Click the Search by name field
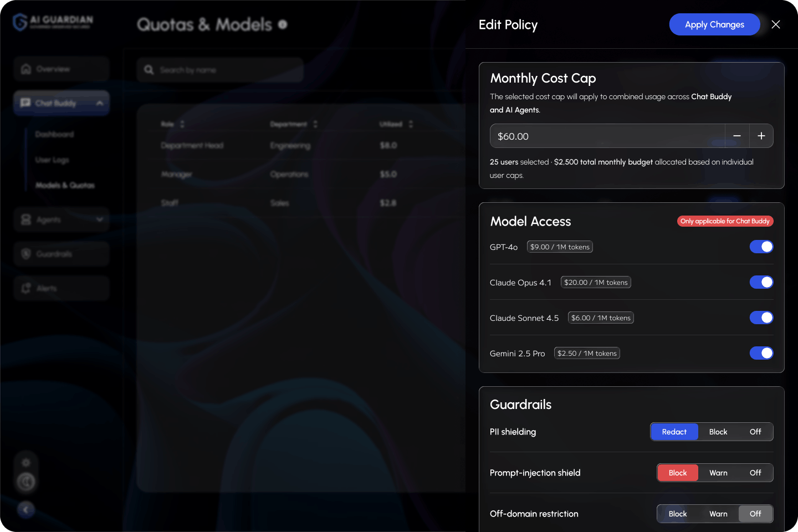The image size is (798, 532). (220, 70)
